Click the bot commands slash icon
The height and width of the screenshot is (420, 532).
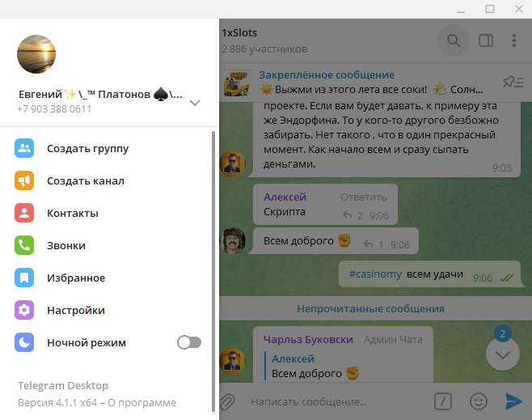click(x=443, y=401)
